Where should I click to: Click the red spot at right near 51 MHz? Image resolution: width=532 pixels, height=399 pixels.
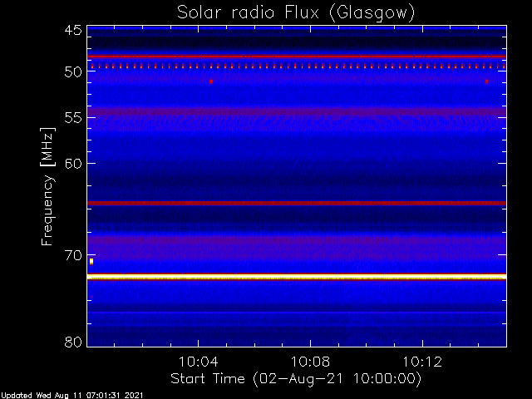(486, 81)
